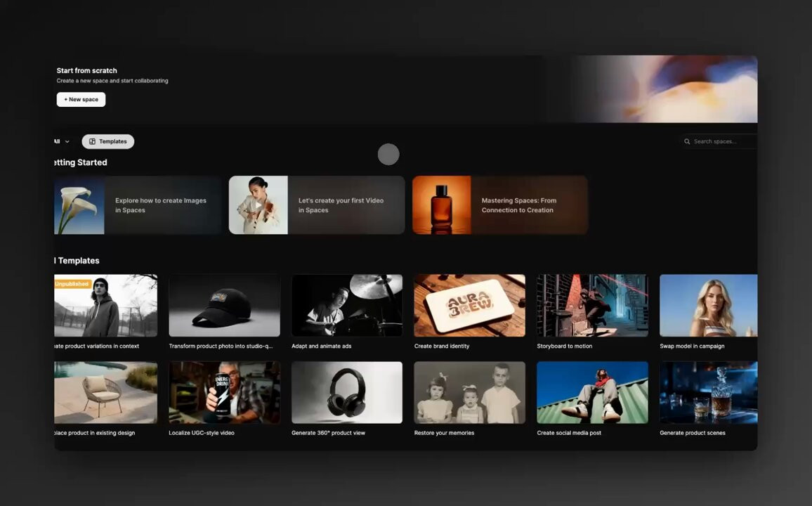Click place product in existing design label
This screenshot has width=812, height=506.
[95, 433]
